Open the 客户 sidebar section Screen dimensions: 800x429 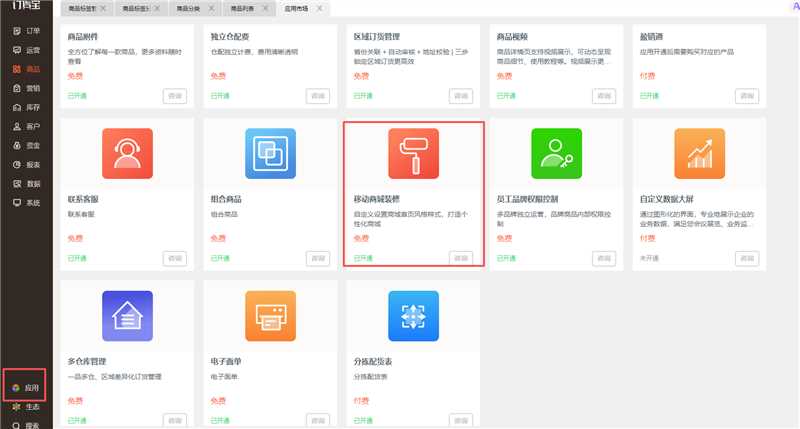26,127
